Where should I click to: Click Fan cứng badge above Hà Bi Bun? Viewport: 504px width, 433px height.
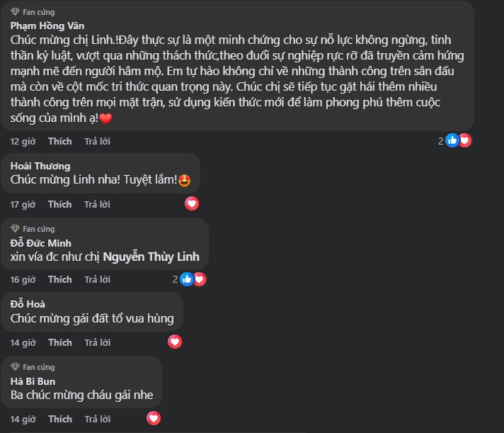click(33, 367)
